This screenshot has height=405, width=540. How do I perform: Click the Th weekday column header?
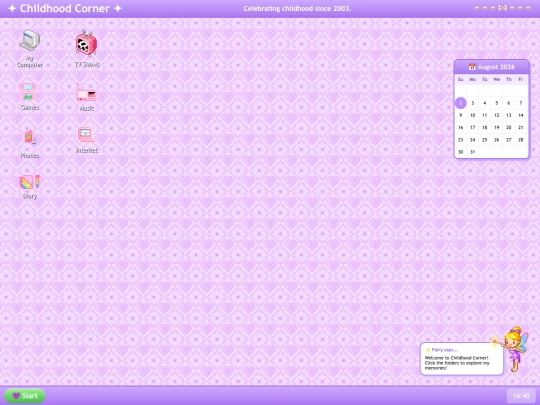(509, 79)
